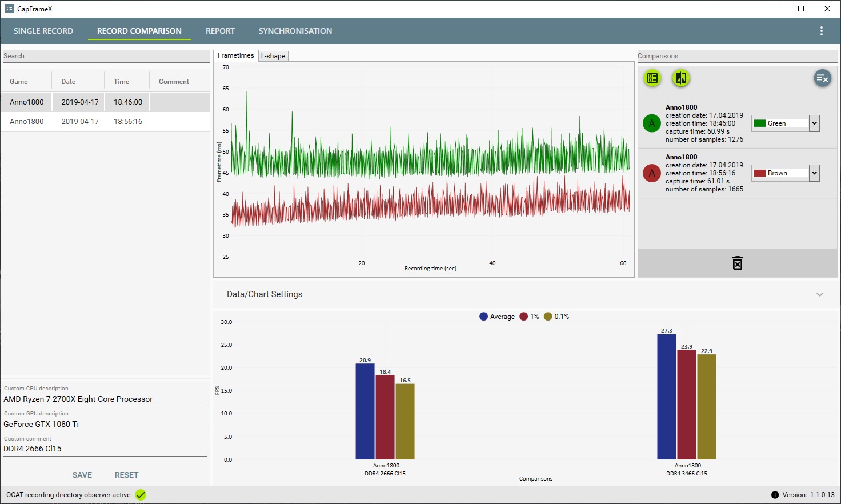Click the RESET button

coord(126,475)
